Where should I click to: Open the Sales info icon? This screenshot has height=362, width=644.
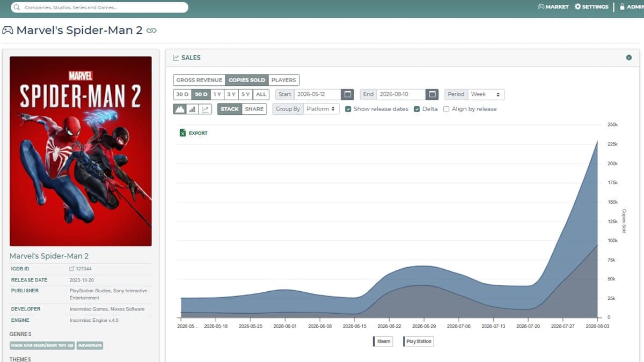tap(629, 57)
